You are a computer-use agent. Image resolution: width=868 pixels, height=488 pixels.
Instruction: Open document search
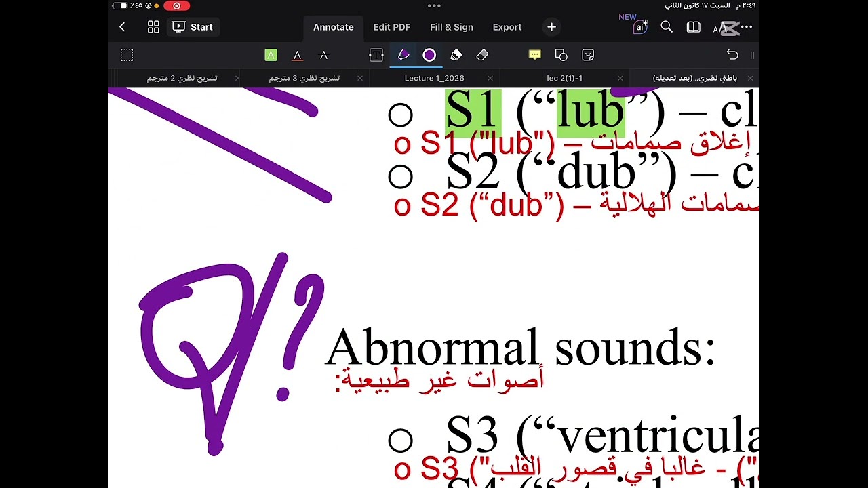point(667,27)
